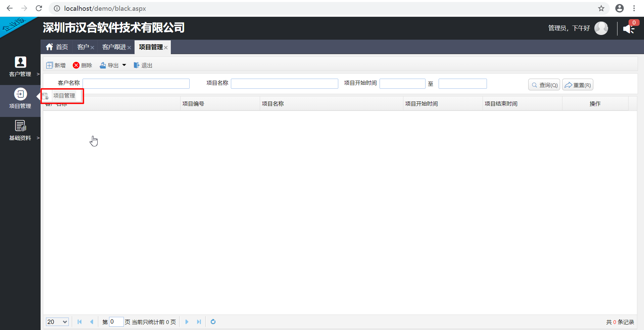This screenshot has width=644, height=330.
Task: Select 项目管理 in the flyout submenu
Action: [64, 96]
